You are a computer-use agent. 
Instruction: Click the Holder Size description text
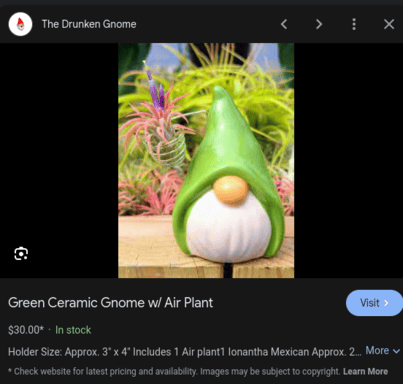point(185,352)
